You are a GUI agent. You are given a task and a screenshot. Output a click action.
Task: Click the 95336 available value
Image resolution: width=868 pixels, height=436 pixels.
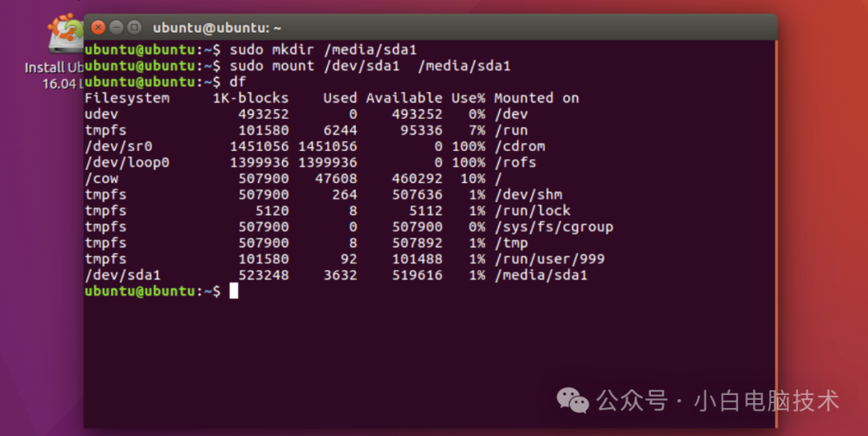(421, 131)
